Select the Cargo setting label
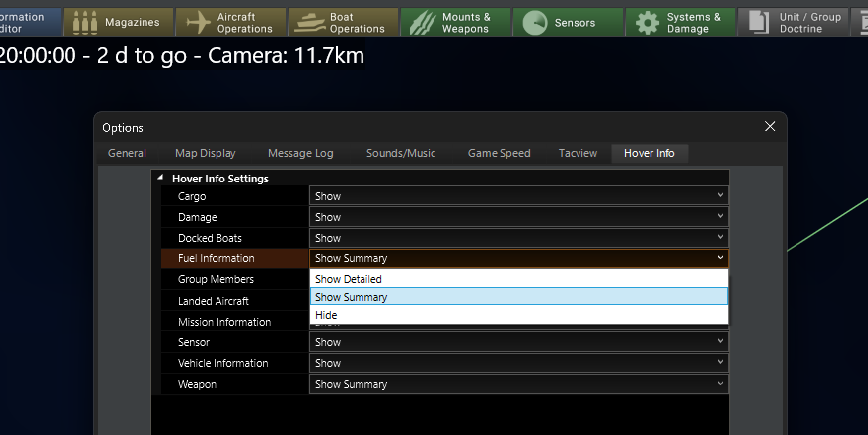This screenshot has height=435, width=868. click(x=192, y=196)
